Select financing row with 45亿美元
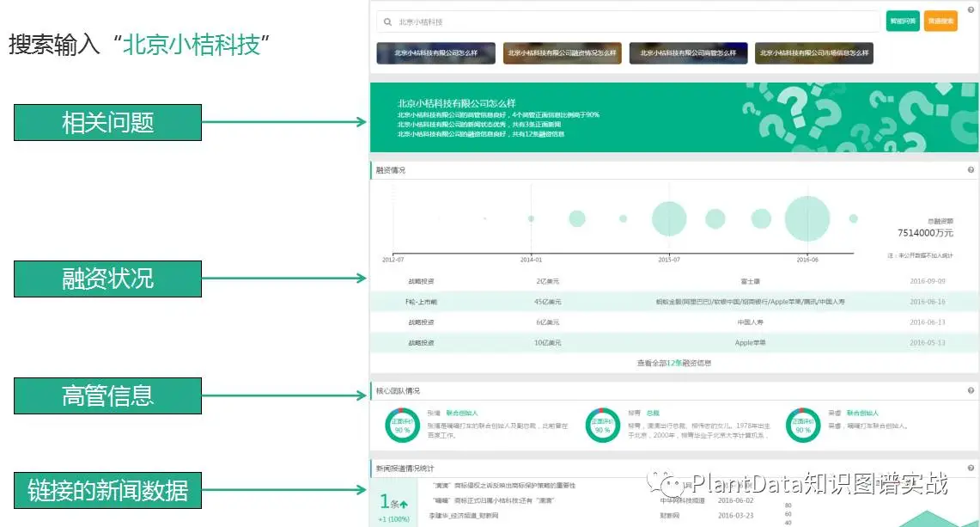This screenshot has width=980, height=527. 674,302
